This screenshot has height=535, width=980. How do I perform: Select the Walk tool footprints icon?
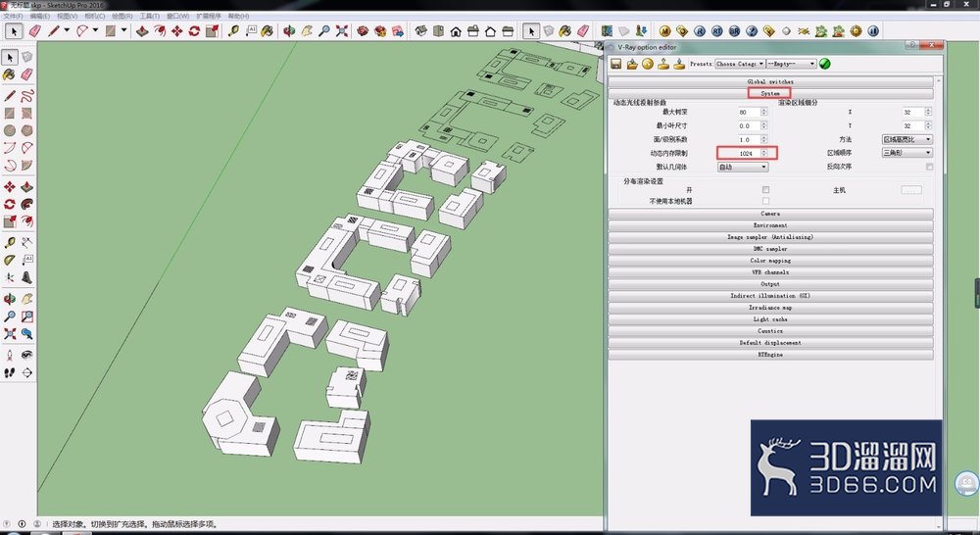tap(10, 372)
